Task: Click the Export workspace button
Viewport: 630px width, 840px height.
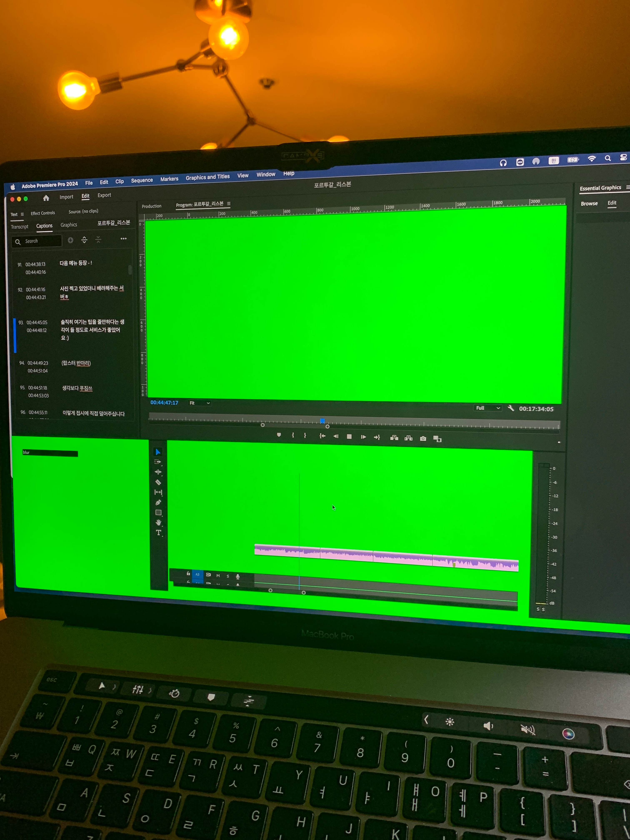Action: (104, 195)
